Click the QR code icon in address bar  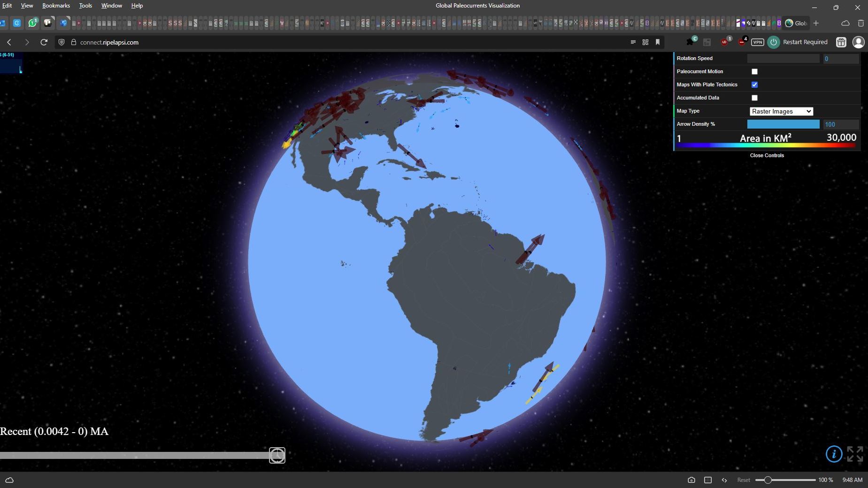point(645,42)
